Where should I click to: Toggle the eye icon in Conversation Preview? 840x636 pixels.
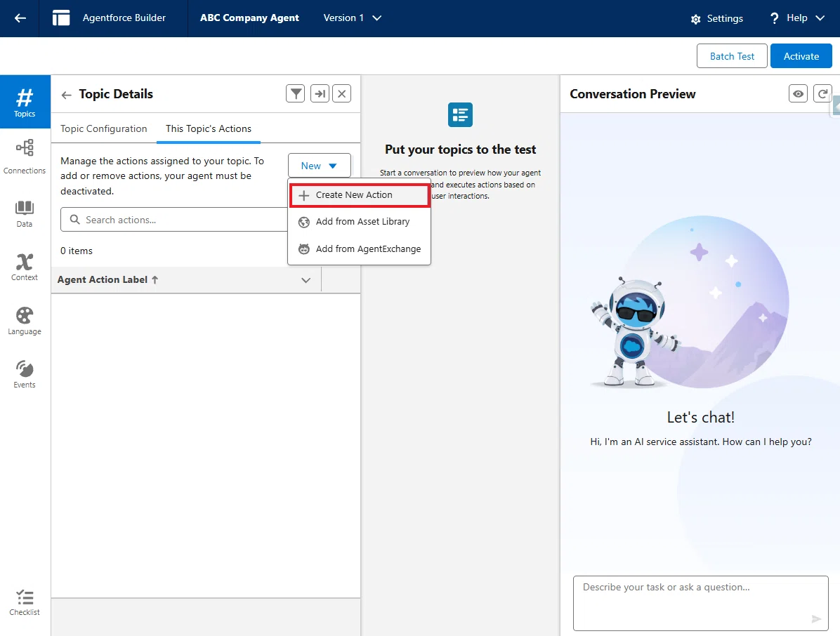[x=799, y=93]
